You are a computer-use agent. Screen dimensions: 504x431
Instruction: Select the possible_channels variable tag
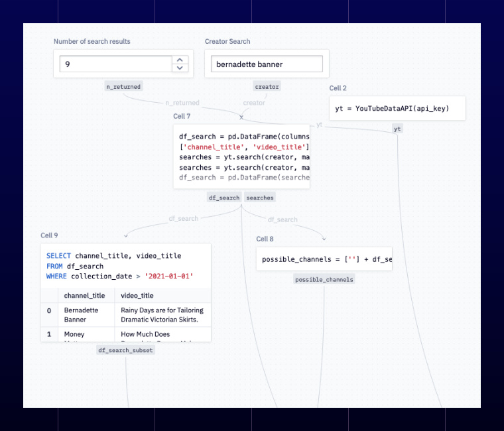coord(324,279)
